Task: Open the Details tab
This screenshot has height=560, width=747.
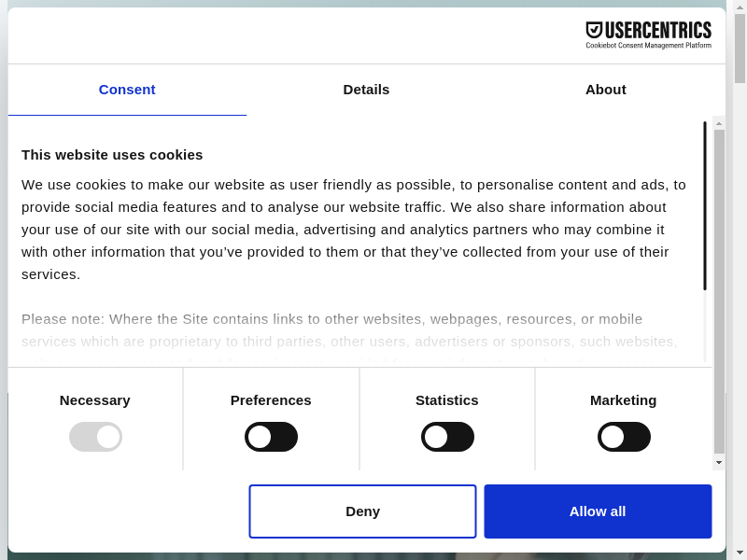Action: [x=366, y=90]
